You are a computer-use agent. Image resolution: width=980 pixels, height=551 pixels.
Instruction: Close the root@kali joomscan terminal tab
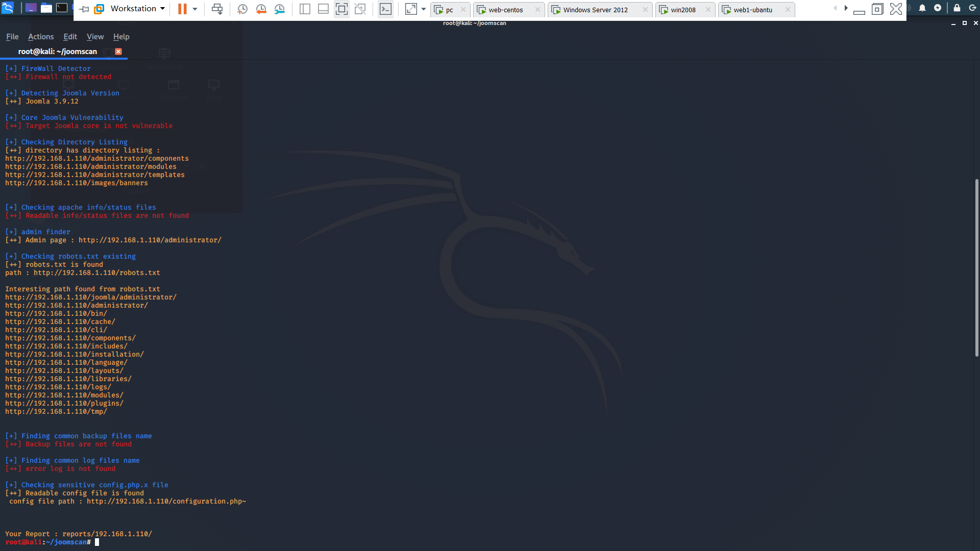click(118, 52)
